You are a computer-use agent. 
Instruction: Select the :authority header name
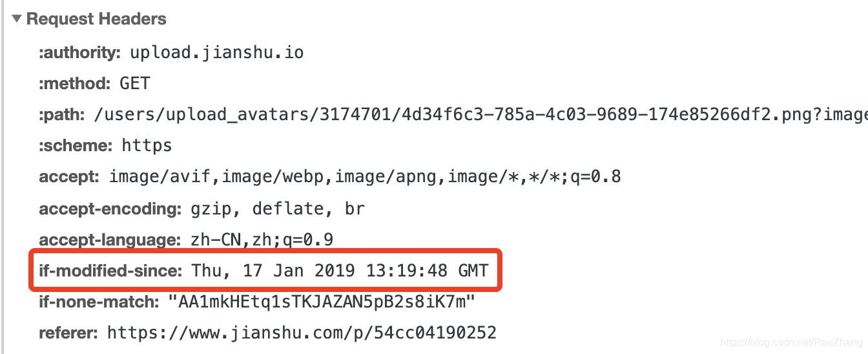(80, 53)
